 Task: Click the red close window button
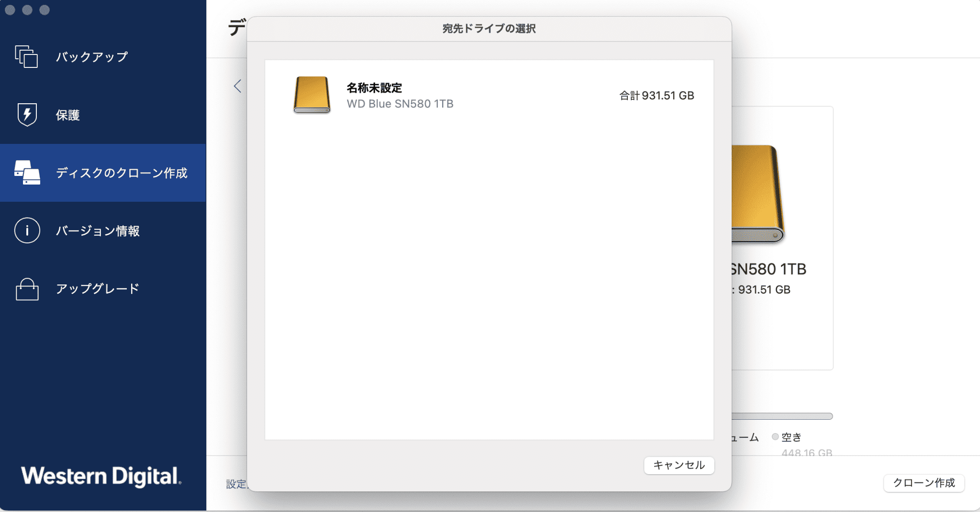10,10
